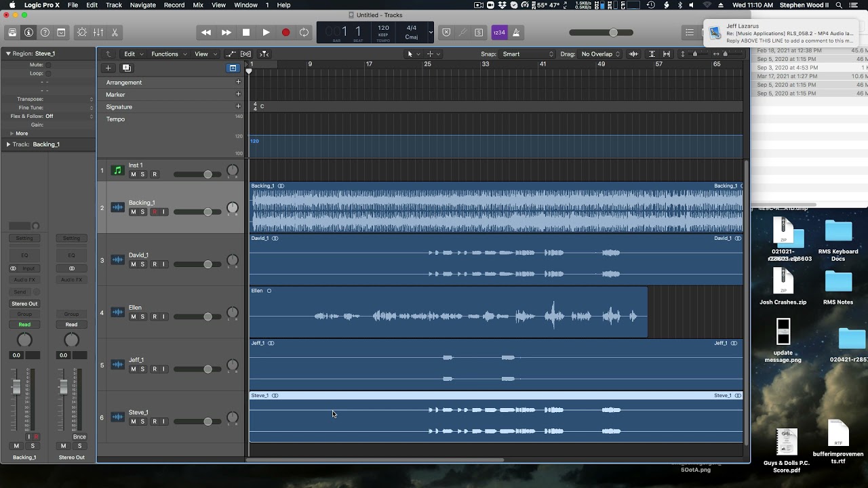Open the Snap Smart dropdown
Viewport: 868px width, 488px height.
[528, 54]
